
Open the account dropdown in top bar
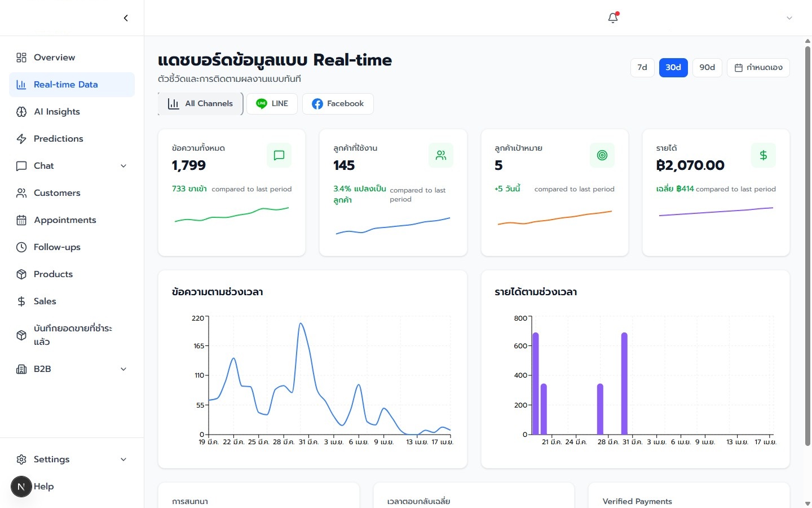[789, 18]
